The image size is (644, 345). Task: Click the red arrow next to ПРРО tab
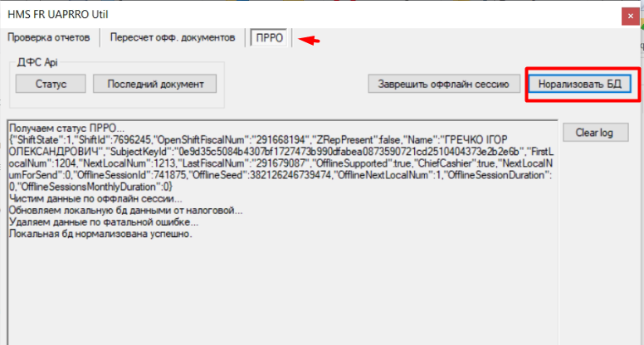pyautogui.click(x=309, y=40)
